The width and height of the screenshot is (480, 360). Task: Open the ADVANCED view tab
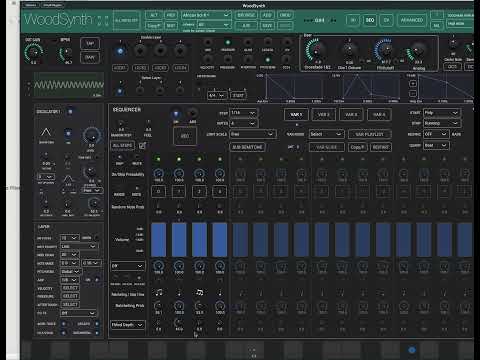tap(412, 20)
